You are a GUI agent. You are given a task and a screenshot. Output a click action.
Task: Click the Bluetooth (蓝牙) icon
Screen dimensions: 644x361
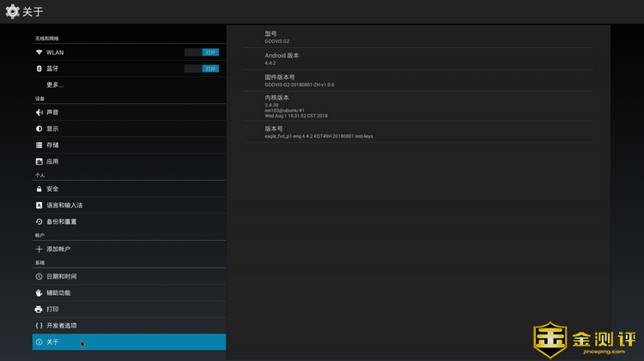tap(39, 69)
